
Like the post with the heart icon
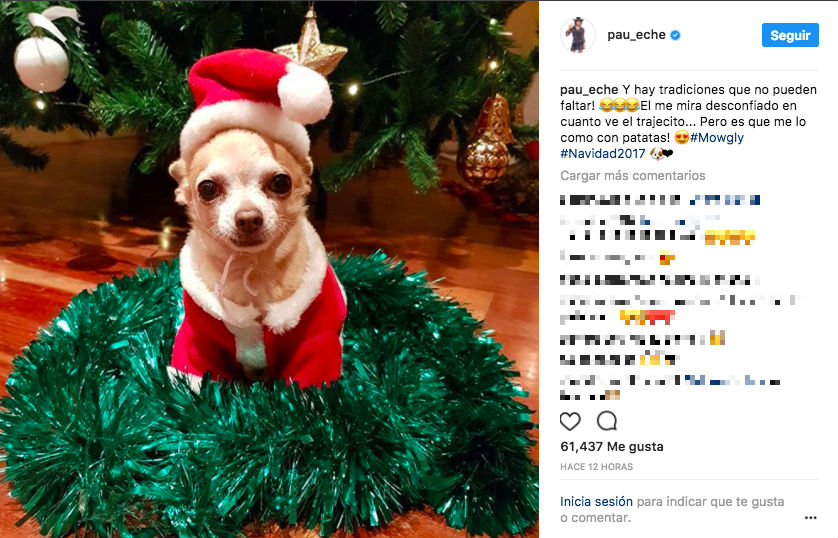click(x=570, y=422)
